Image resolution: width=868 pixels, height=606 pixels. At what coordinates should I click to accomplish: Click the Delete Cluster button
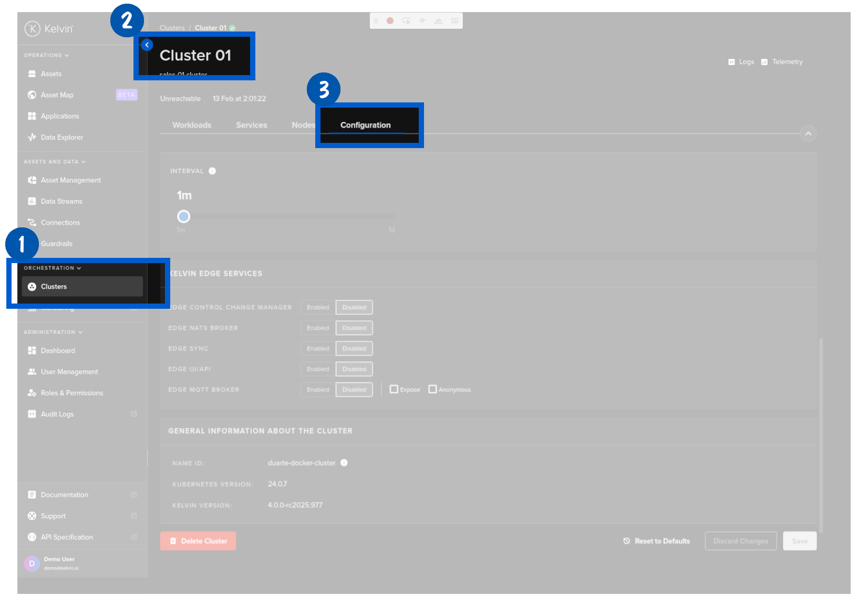click(x=198, y=540)
